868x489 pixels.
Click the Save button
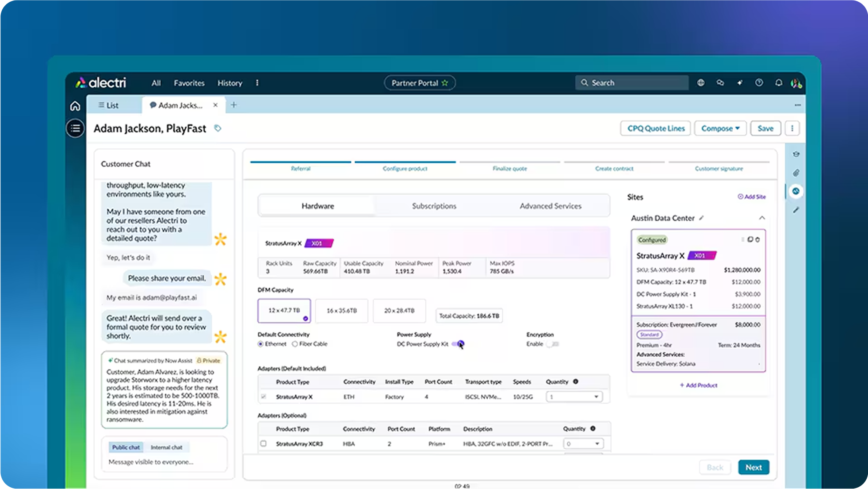point(765,128)
